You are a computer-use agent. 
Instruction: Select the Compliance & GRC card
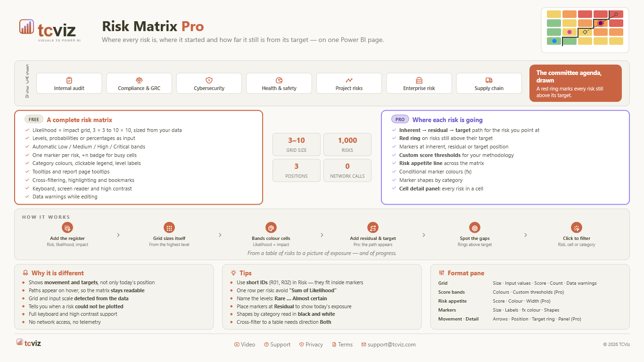[139, 83]
